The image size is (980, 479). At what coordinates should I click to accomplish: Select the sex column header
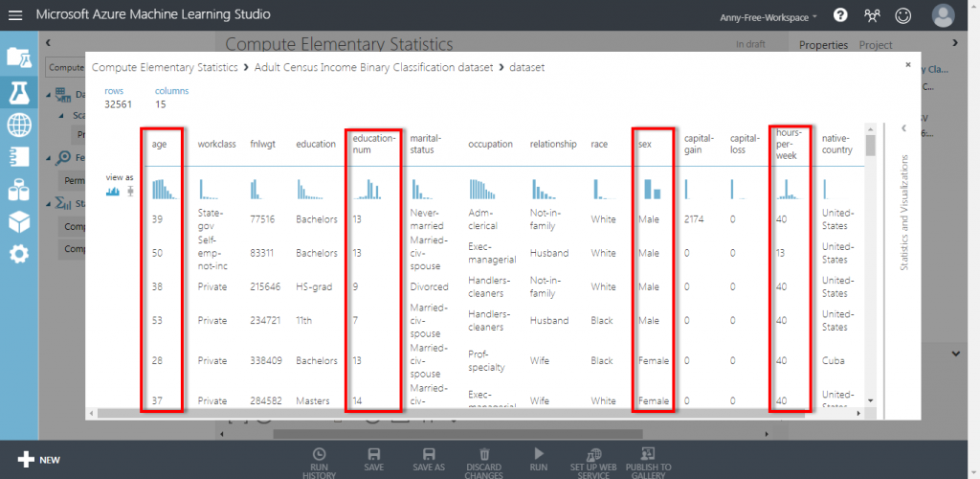[x=645, y=144]
